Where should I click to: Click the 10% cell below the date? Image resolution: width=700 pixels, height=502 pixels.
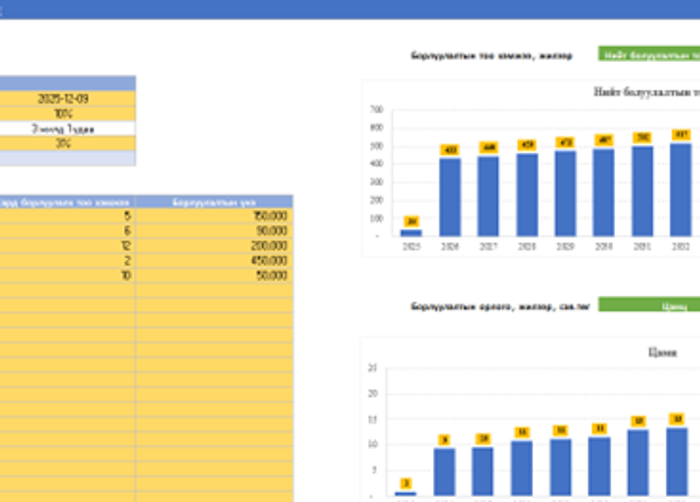click(x=67, y=114)
